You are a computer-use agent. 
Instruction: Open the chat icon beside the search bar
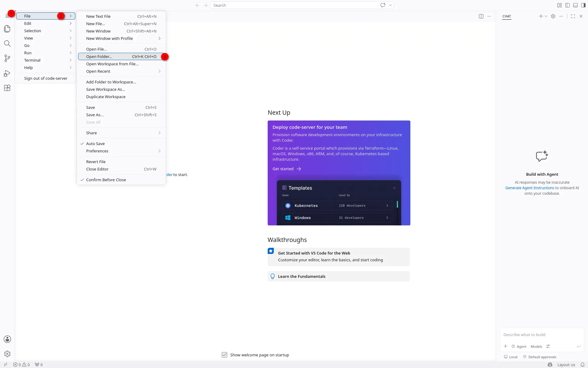(383, 5)
